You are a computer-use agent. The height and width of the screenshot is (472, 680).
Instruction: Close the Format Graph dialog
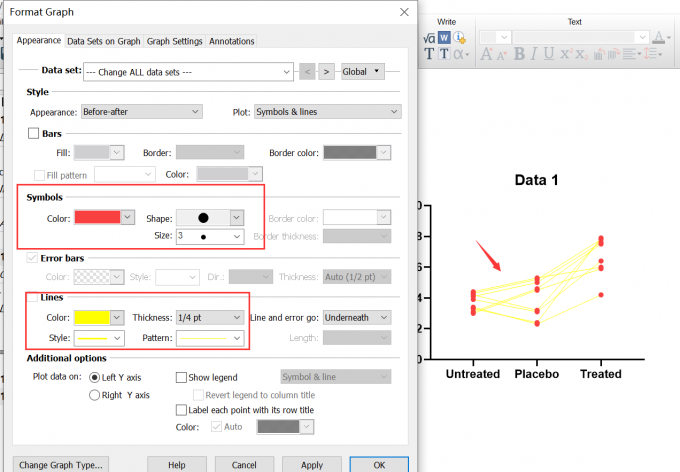pyautogui.click(x=404, y=12)
